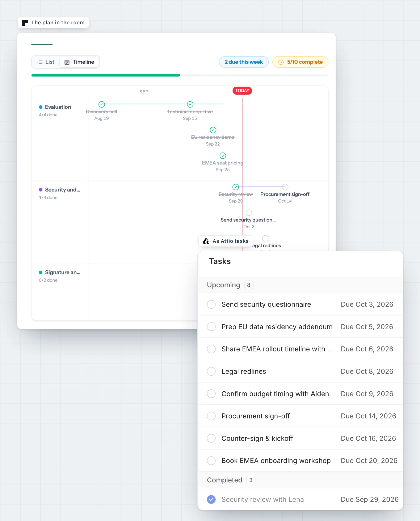Viewport: 420px width, 521px height.
Task: Open the '2 due this week' badge
Action: [x=244, y=62]
